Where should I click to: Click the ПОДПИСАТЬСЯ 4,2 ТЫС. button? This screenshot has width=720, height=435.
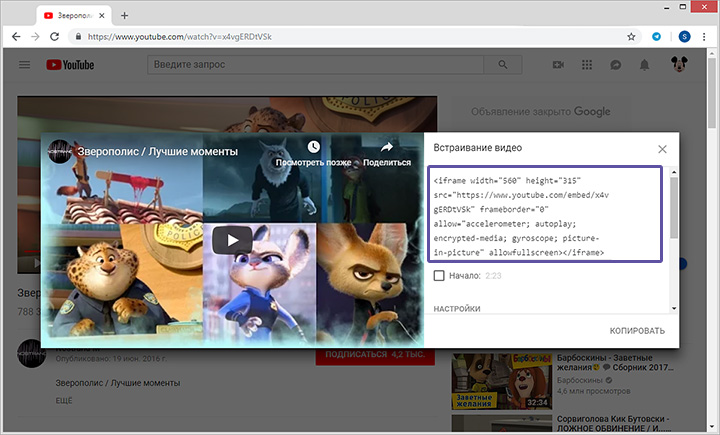point(375,355)
